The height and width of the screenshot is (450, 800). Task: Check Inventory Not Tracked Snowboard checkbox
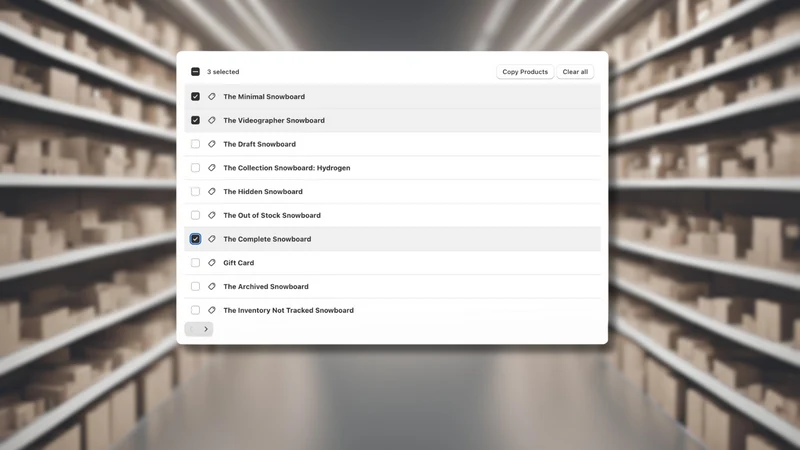(195, 310)
